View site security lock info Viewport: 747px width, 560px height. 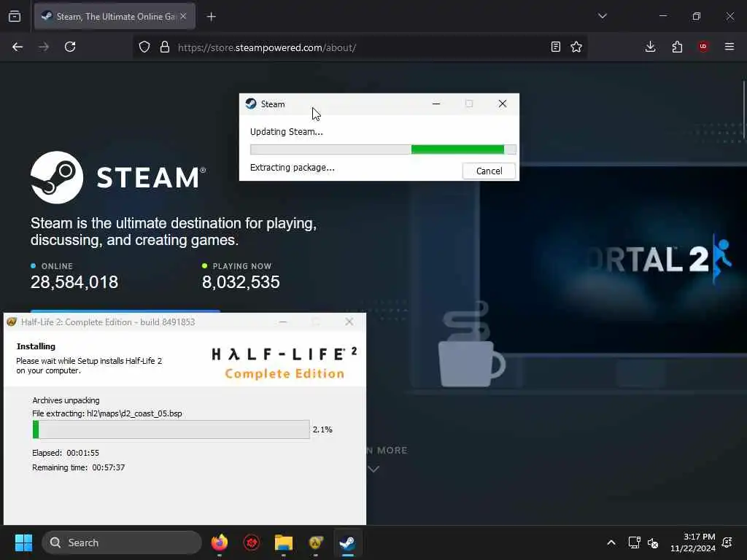165,47
